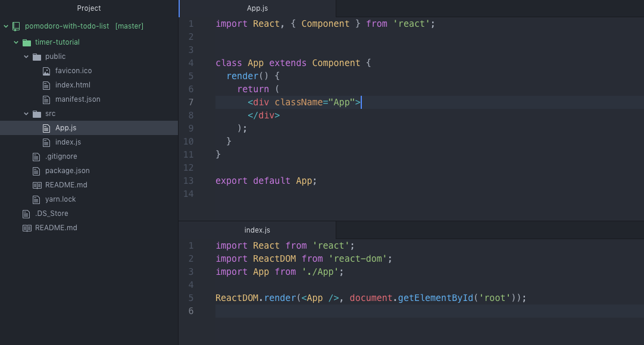The width and height of the screenshot is (644, 345).
Task: Click line number 7 in App.js gutter
Action: (190, 102)
